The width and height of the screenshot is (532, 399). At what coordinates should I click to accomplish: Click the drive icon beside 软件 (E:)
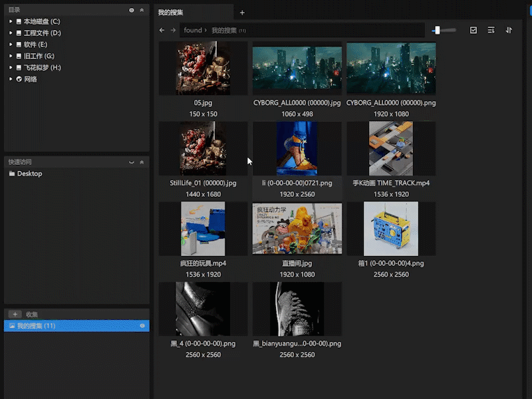tap(19, 45)
